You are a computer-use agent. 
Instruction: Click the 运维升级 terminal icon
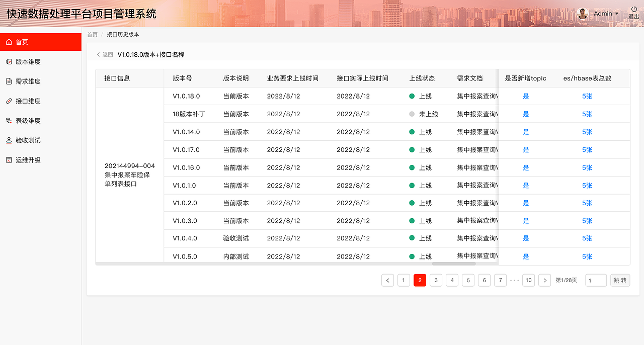pyautogui.click(x=9, y=160)
